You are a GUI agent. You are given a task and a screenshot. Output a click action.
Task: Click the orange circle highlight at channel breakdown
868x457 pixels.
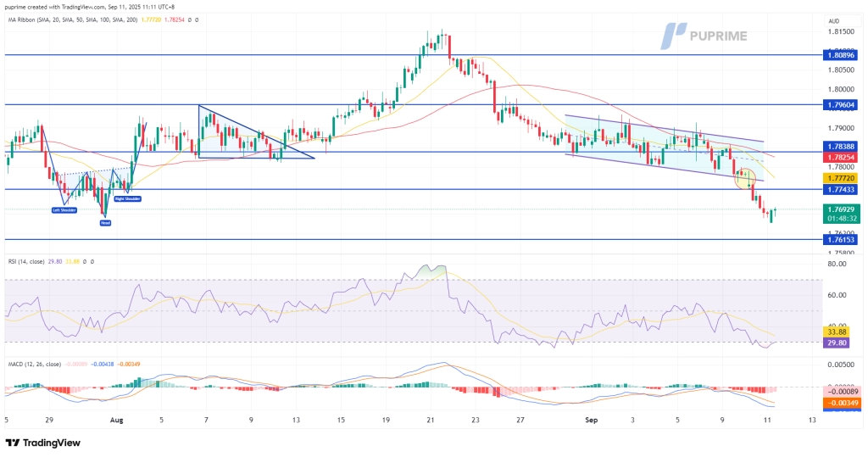(x=745, y=178)
